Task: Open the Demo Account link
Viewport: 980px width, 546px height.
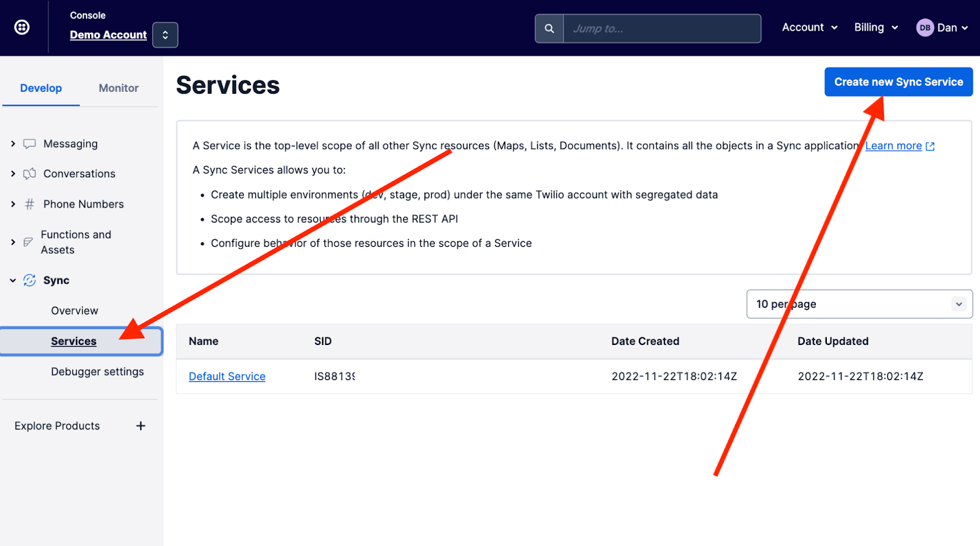Action: [108, 35]
